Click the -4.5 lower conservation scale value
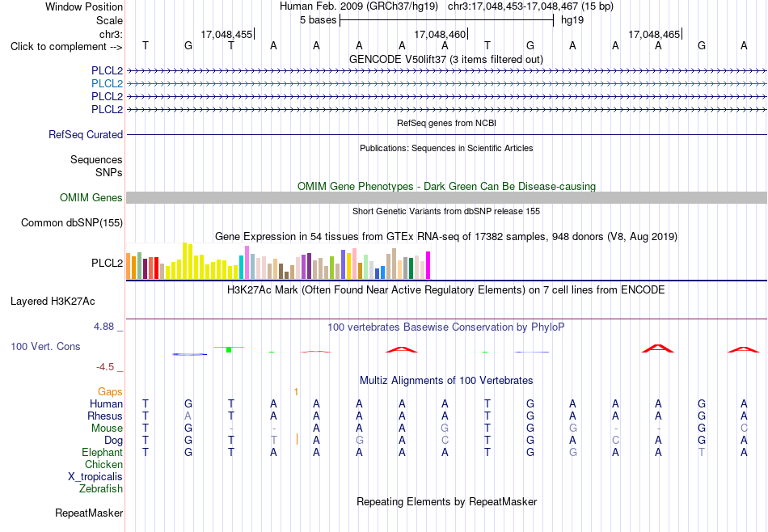The width and height of the screenshot is (768, 532). click(105, 367)
